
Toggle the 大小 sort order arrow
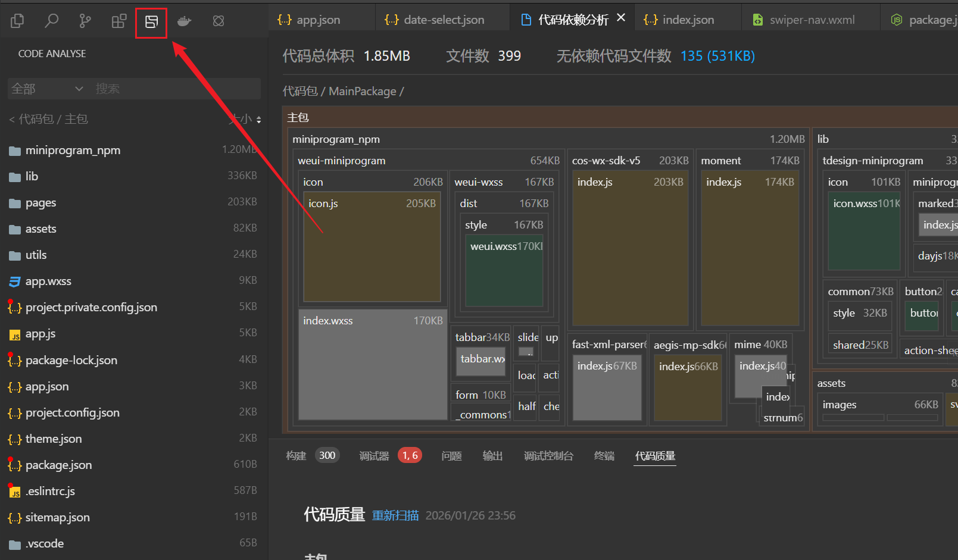coord(258,120)
